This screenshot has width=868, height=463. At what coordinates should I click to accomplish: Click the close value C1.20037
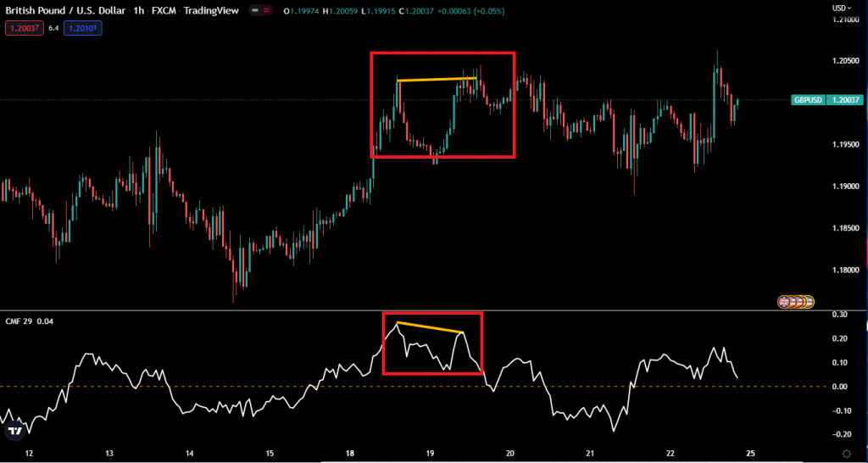[x=416, y=11]
